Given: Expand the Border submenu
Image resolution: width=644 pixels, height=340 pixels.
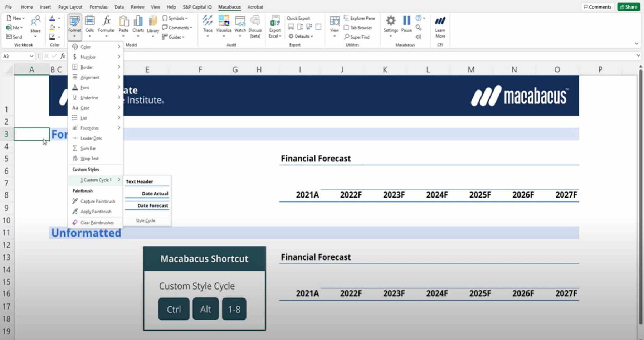Looking at the screenshot, I should pos(86,67).
